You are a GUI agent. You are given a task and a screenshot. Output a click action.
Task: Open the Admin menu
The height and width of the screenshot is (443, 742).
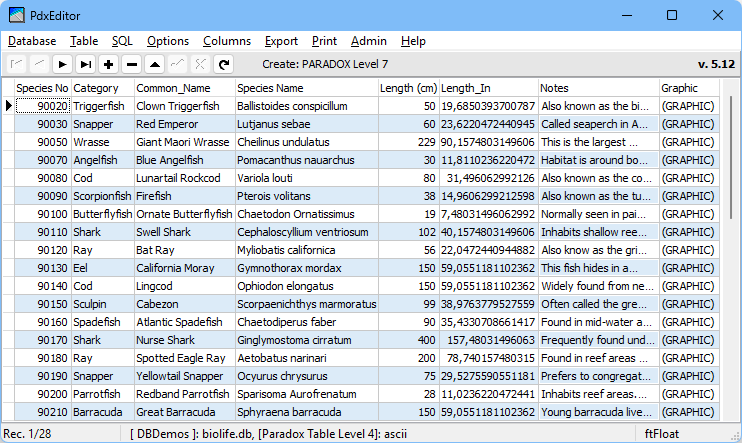[369, 41]
